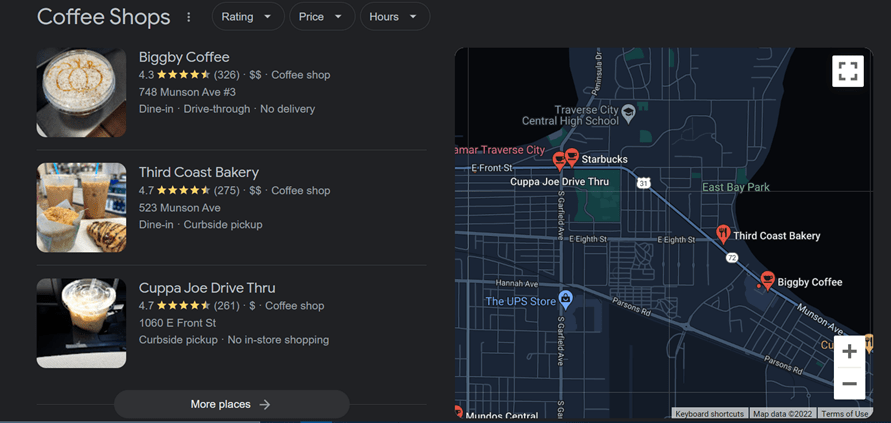Click the 748 Munson Ave #3 address
The height and width of the screenshot is (423, 891).
187,92
